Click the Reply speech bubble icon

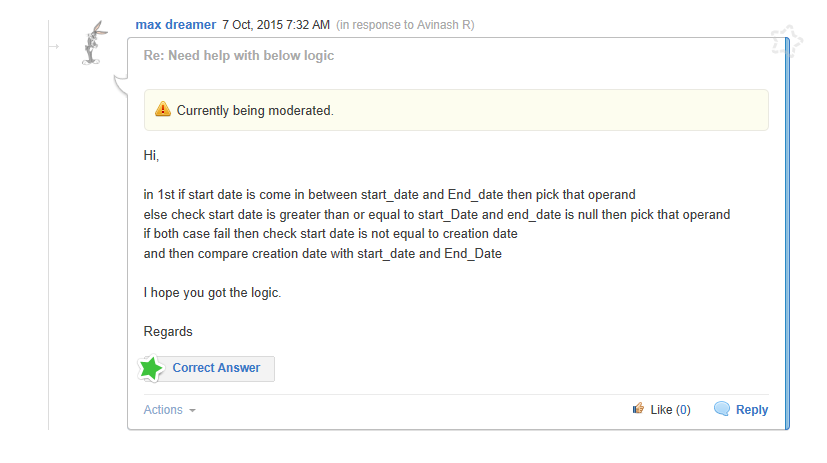(721, 408)
